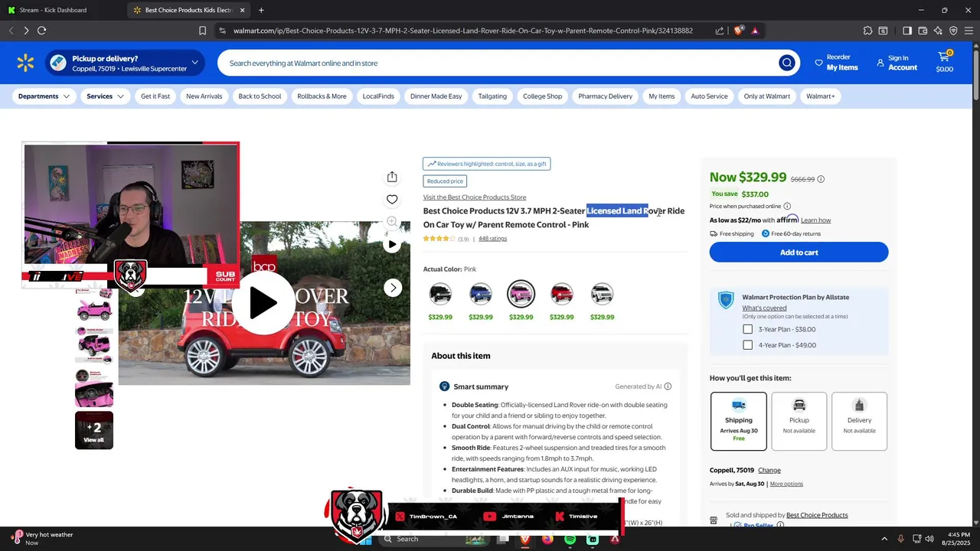Play the Land Rover ride-on video

pyautogui.click(x=263, y=303)
